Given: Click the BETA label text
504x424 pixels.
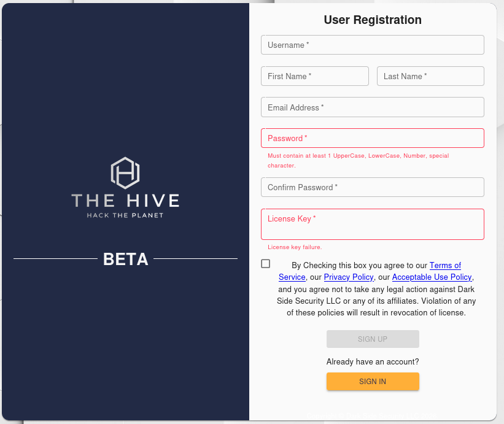Looking at the screenshot, I should point(125,260).
